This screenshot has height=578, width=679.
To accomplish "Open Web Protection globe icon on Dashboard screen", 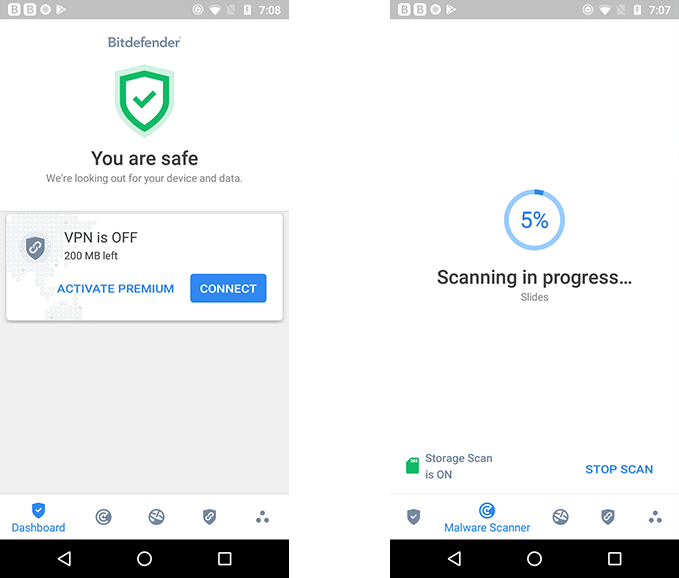I will point(156,517).
